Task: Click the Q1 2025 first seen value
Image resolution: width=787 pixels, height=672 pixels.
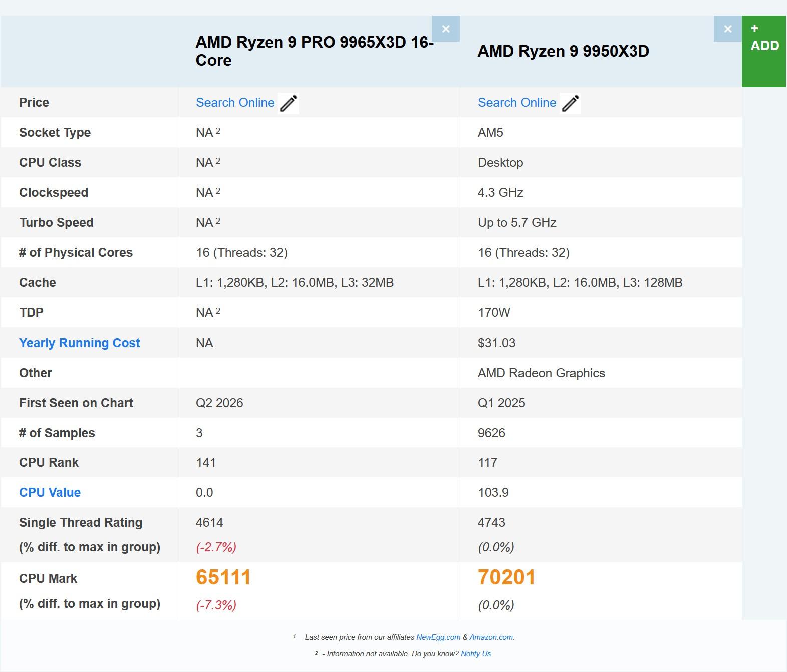Action: click(501, 403)
